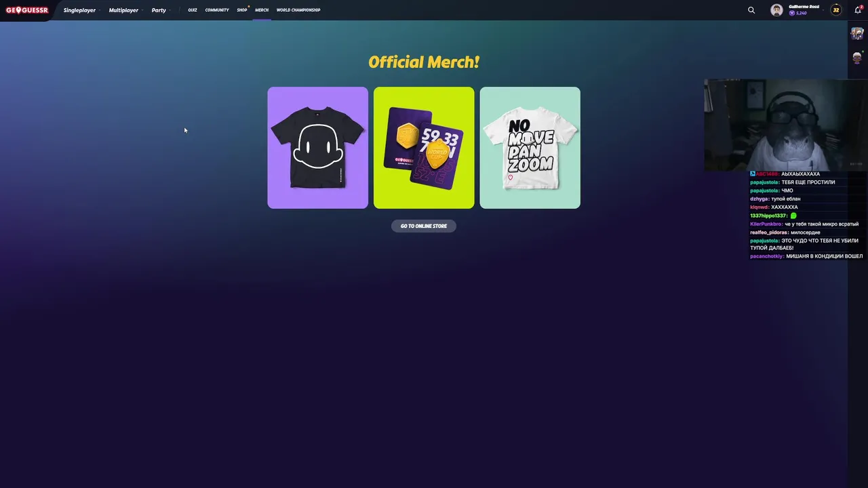Click chat message ТЕБЯ ЕЩЕ ПРОСТИЛИ
868x488 pixels.
(x=808, y=182)
